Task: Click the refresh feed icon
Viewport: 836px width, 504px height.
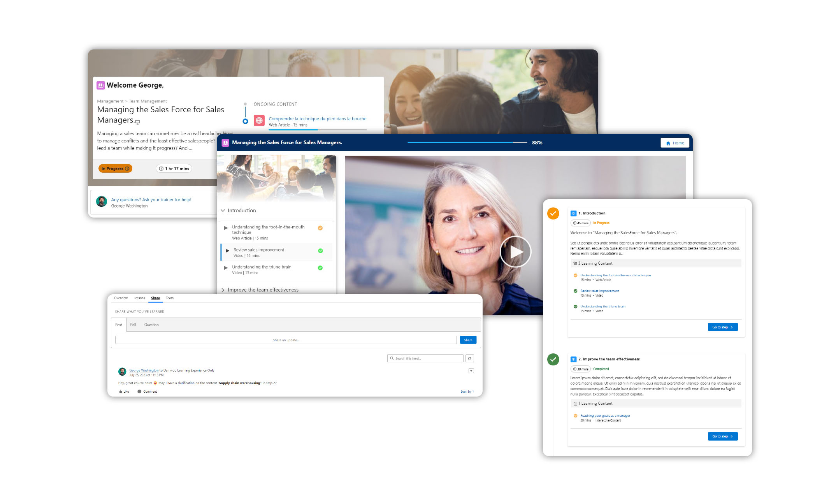Action: coord(469,358)
